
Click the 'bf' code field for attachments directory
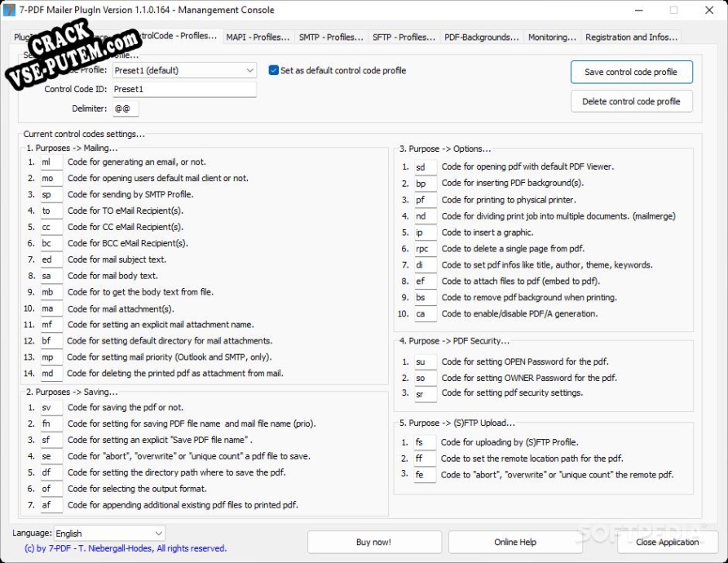[x=51, y=341]
